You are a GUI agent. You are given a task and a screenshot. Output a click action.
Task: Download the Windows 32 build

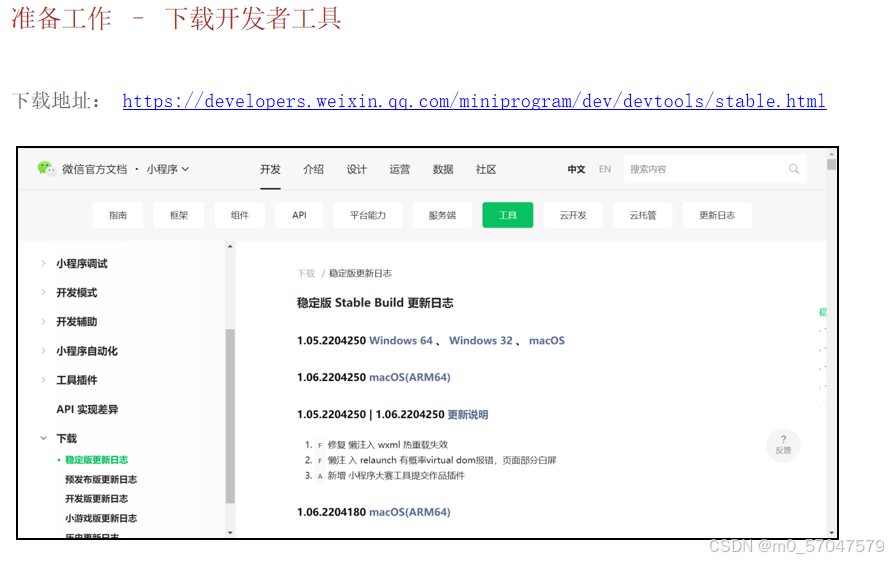(x=480, y=340)
